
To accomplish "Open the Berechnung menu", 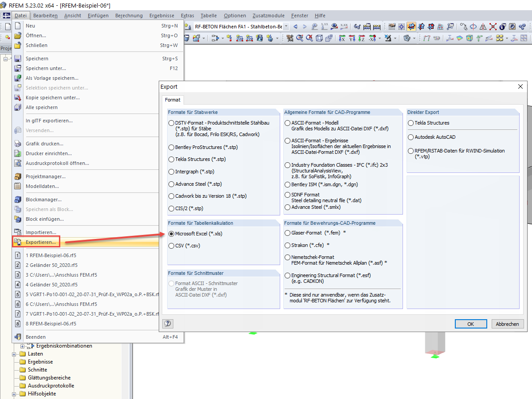I will [x=129, y=16].
